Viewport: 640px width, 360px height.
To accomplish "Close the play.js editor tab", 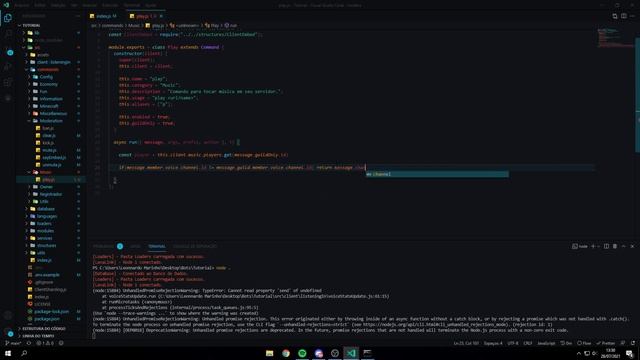I will coord(161,16).
